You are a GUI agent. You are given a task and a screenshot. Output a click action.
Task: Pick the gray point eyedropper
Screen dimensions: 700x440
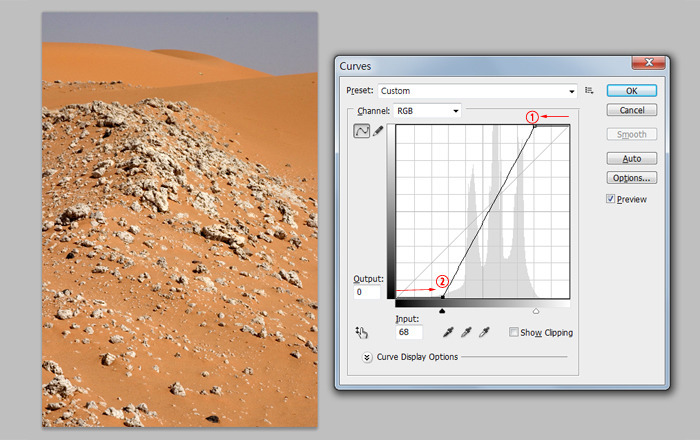pyautogui.click(x=466, y=332)
